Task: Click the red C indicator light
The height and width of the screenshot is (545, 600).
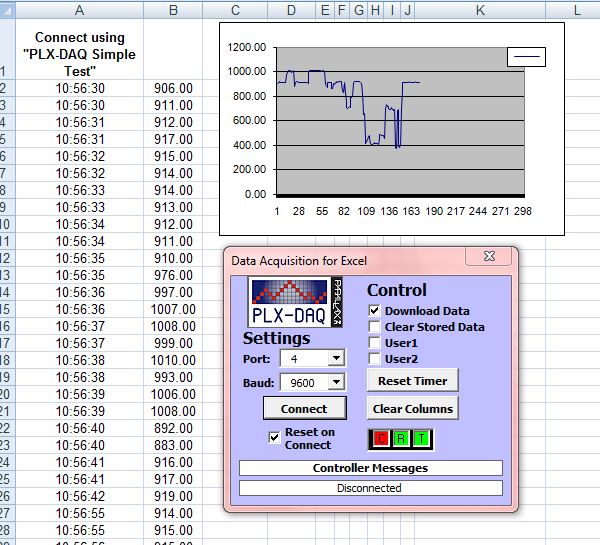Action: click(x=382, y=437)
